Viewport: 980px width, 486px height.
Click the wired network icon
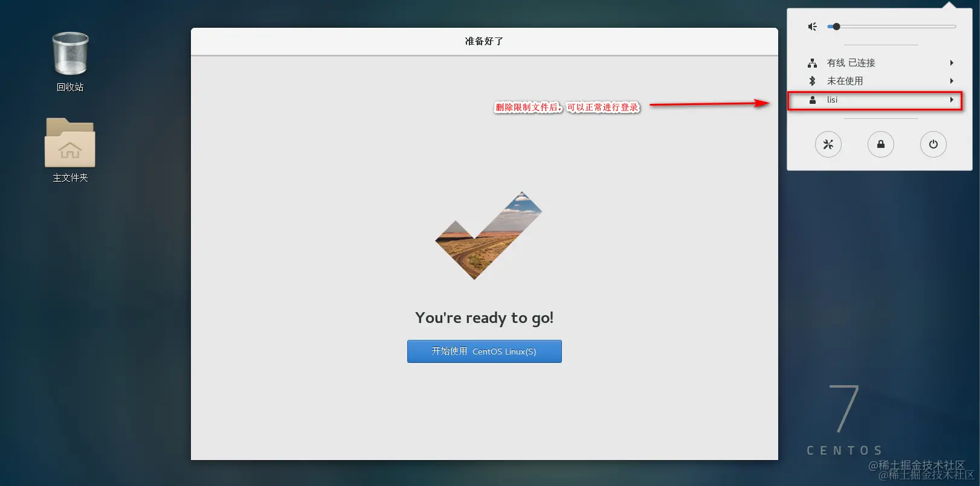813,63
